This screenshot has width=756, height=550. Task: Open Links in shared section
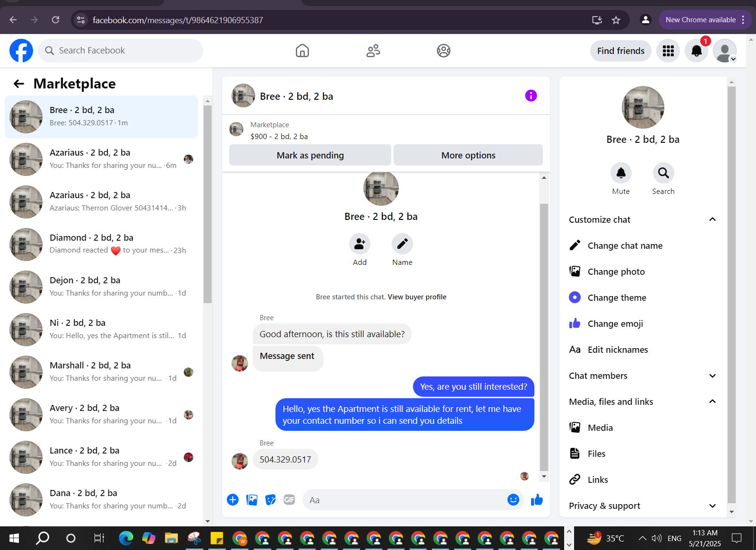click(x=643, y=480)
